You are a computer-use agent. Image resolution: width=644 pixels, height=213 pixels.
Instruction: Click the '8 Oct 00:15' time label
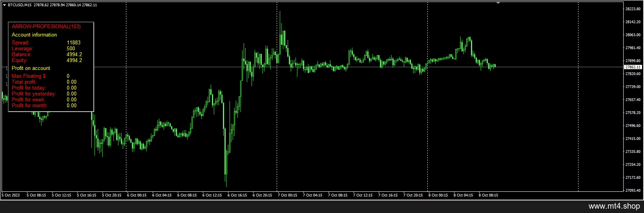point(438,195)
